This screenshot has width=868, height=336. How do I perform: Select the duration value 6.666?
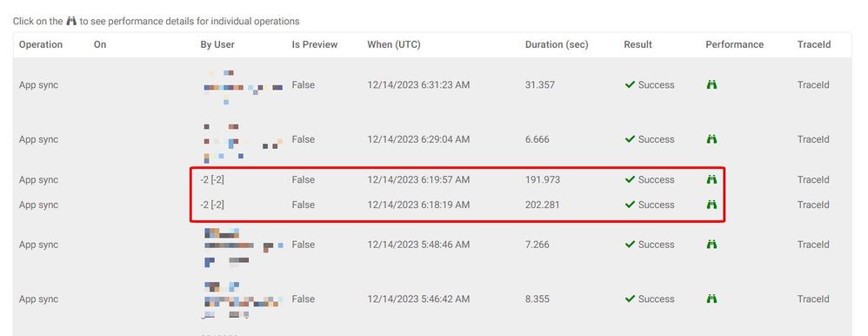tap(537, 139)
